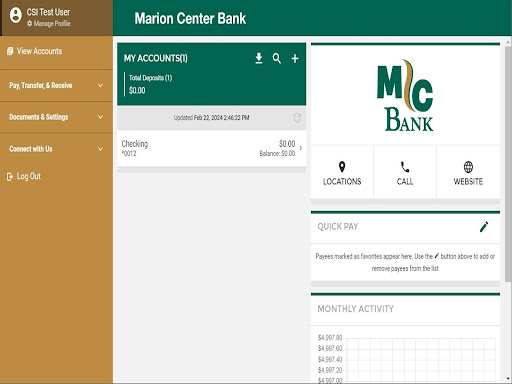The image size is (512, 384).
Task: Click the user profile avatar icon
Action: point(15,15)
